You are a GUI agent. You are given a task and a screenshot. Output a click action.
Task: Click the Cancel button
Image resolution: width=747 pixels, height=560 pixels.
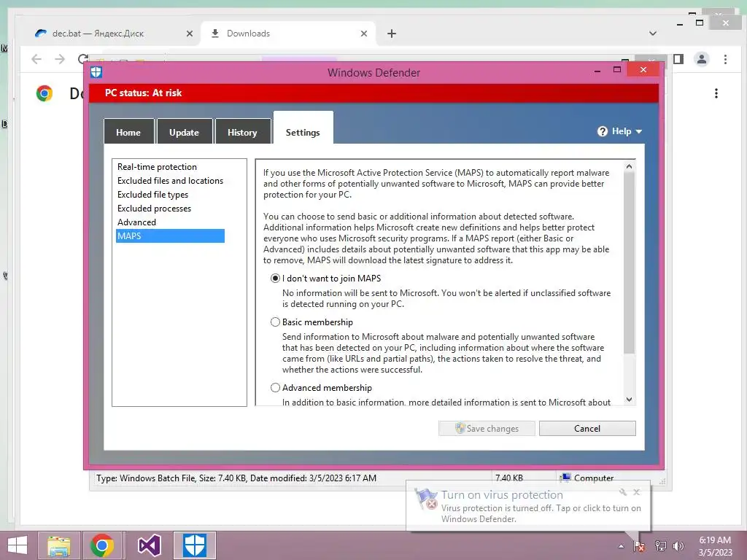587,428
